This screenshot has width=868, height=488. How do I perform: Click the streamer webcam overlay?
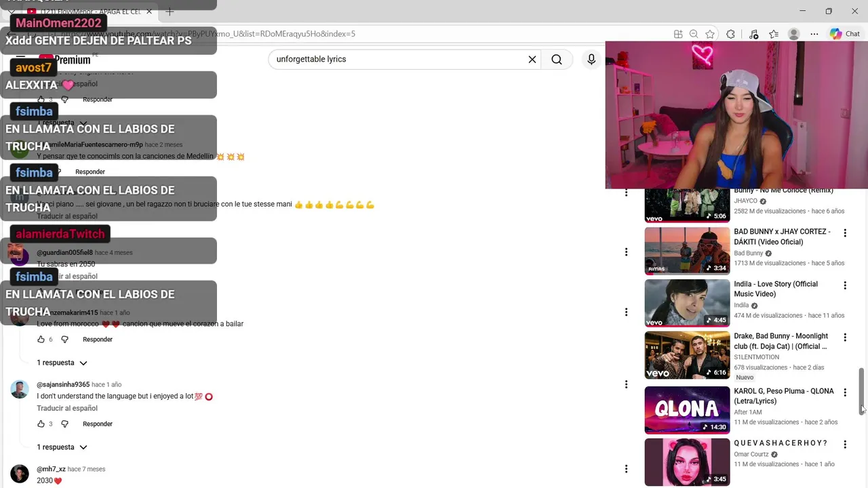click(x=736, y=115)
